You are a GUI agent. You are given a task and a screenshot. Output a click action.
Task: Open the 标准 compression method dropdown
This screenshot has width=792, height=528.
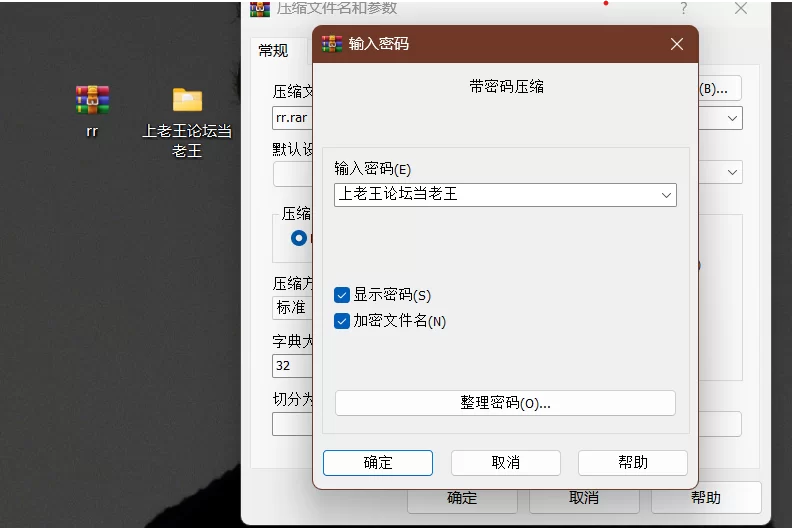click(x=293, y=307)
